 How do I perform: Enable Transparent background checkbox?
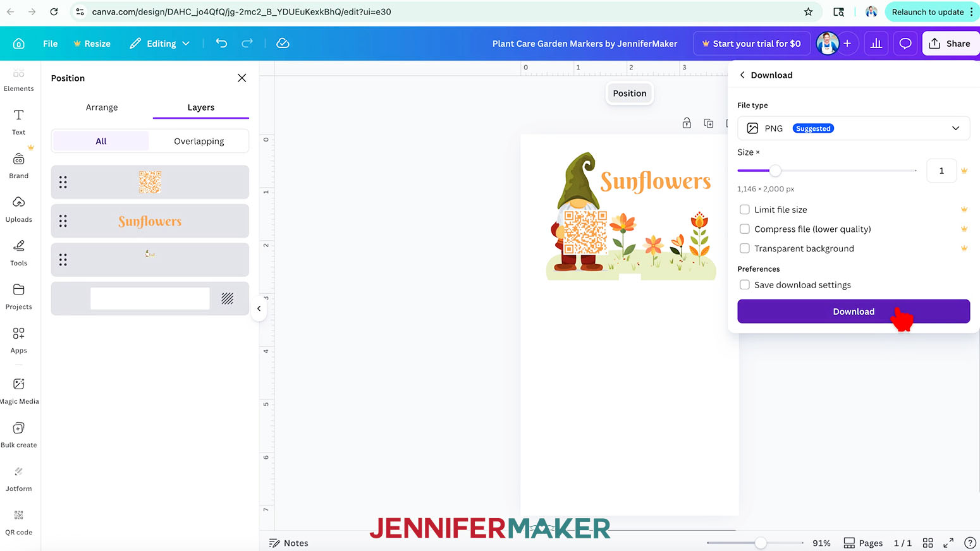[745, 248]
